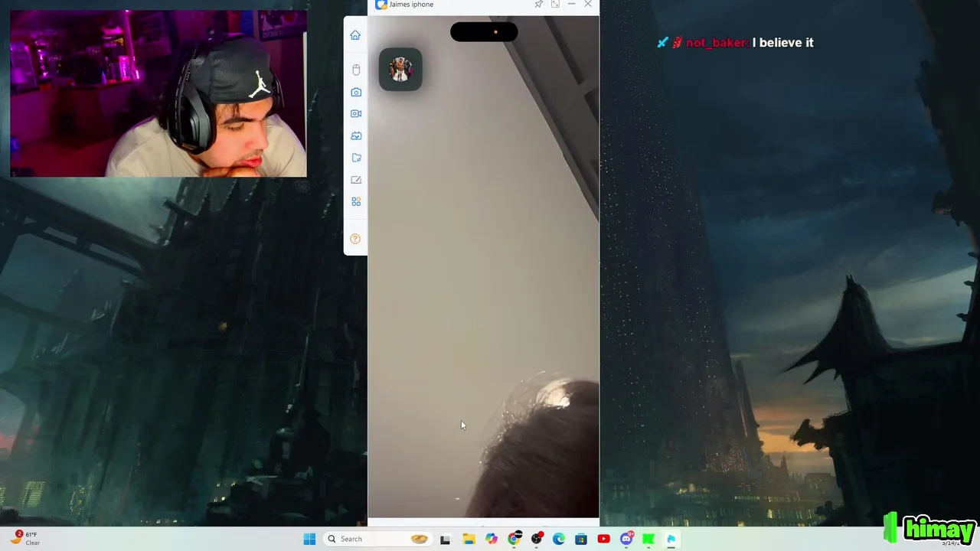Click the not_baker username in chat overlay
980x551 pixels.
point(716,43)
